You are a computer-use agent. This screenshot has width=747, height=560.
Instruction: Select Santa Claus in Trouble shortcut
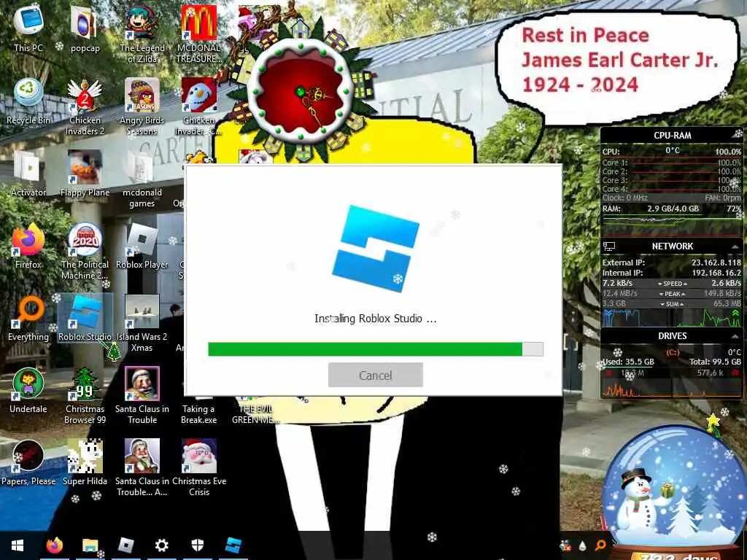coord(142,395)
